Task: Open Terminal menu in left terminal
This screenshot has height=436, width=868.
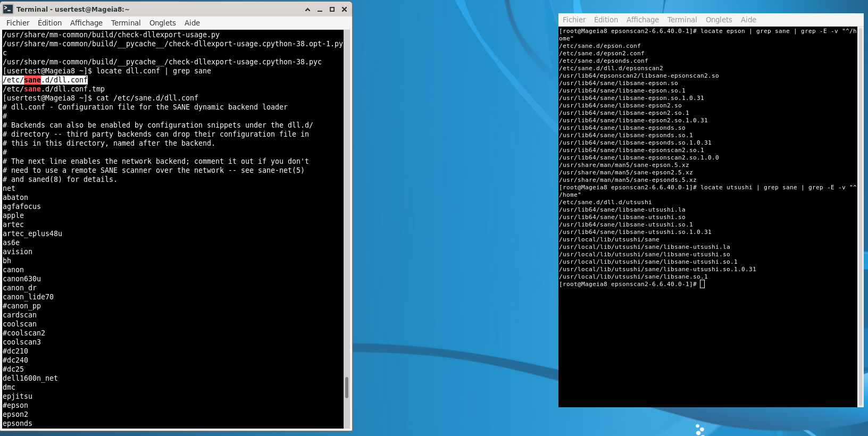Action: point(126,23)
